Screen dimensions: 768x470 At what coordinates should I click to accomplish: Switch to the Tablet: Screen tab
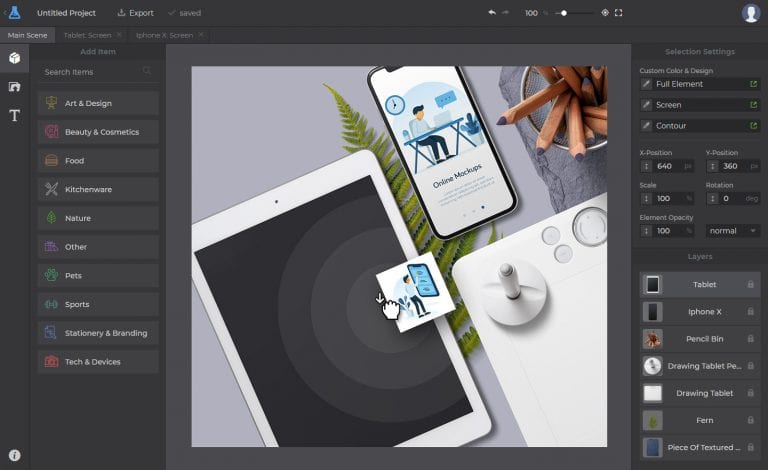[87, 35]
